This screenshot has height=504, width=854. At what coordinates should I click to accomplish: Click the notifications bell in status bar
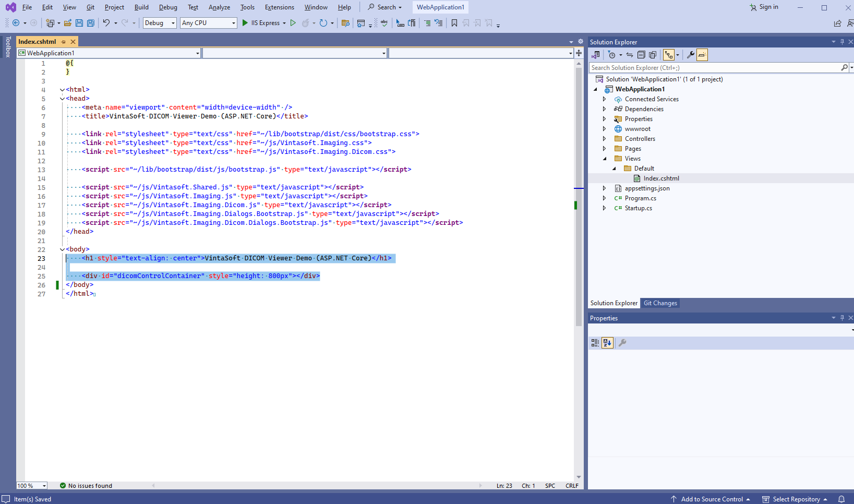(841, 499)
